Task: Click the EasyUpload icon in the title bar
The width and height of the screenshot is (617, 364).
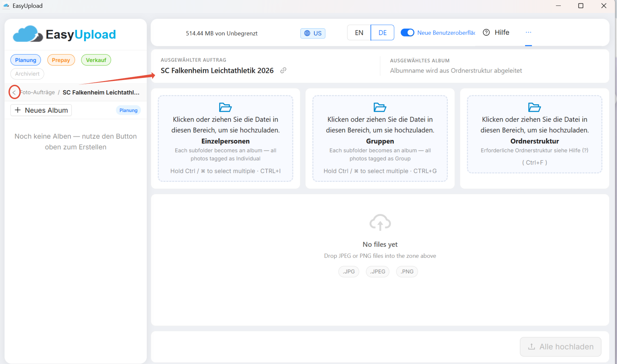Action: coord(6,6)
